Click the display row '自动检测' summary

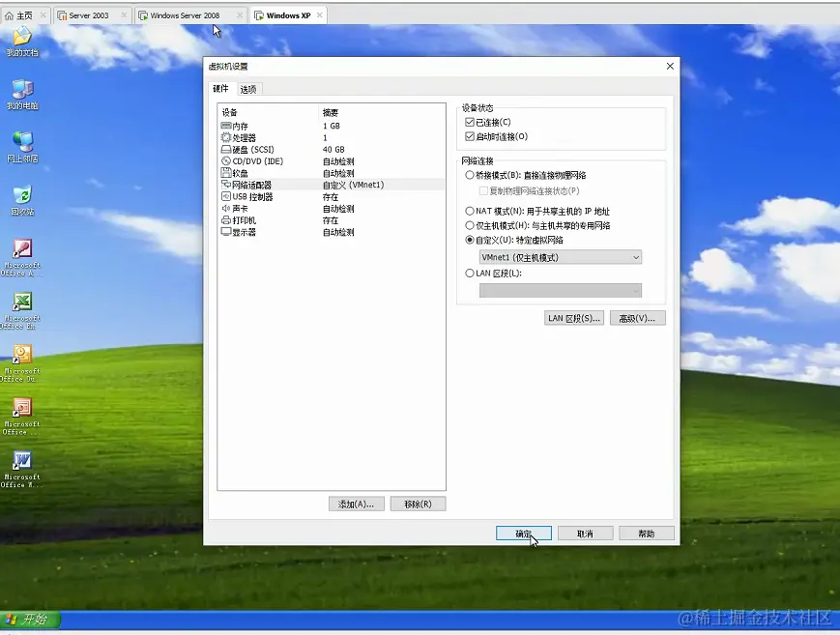[x=338, y=232]
